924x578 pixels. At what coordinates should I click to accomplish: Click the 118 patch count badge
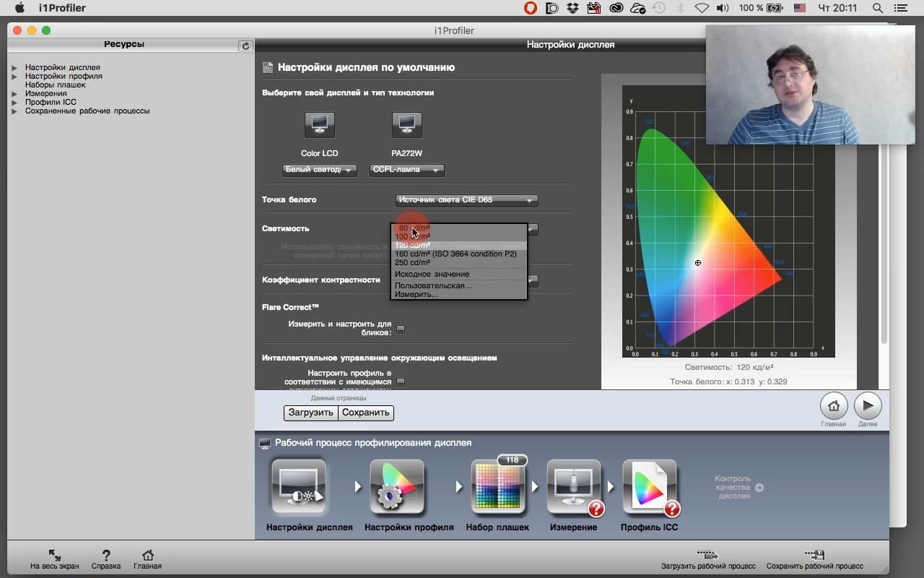coord(513,460)
